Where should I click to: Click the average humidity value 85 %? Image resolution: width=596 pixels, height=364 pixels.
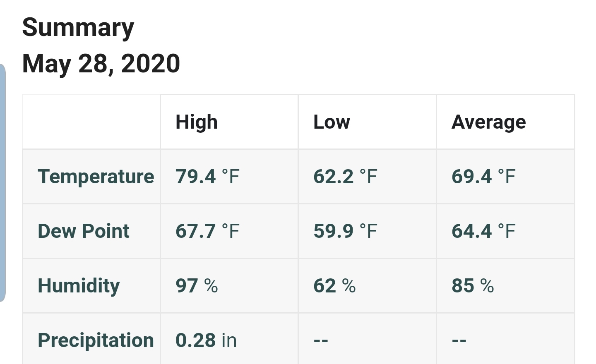pyautogui.click(x=473, y=286)
